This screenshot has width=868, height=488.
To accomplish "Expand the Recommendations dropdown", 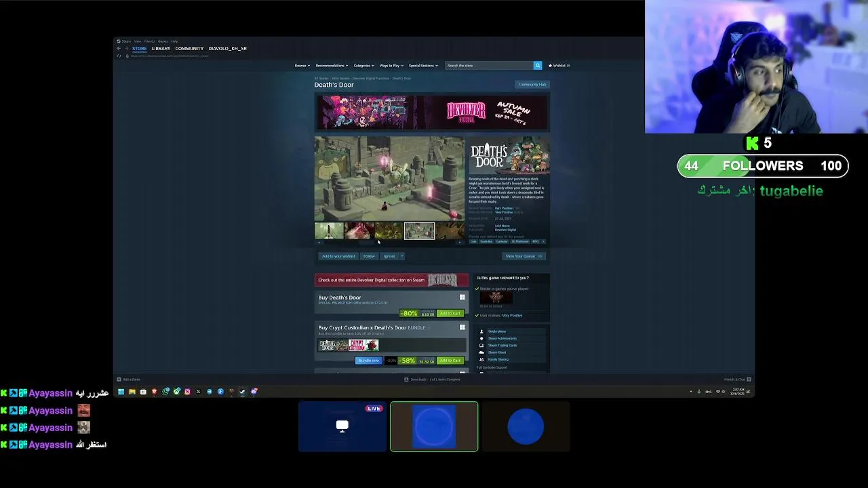I will (332, 66).
